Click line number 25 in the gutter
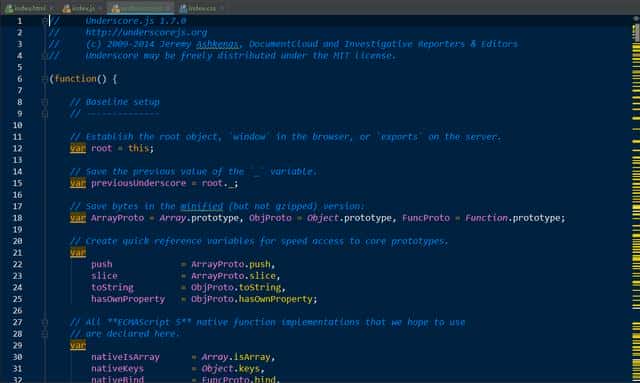The width and height of the screenshot is (640, 383). pos(17,299)
